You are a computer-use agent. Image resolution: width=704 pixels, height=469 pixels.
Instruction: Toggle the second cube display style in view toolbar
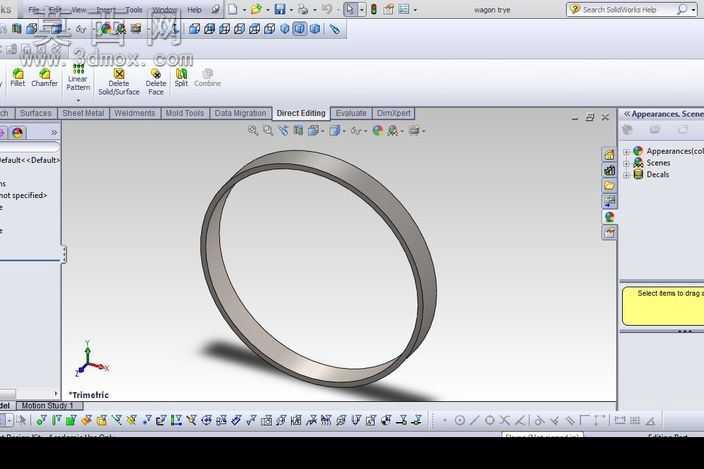pyautogui.click(x=209, y=29)
